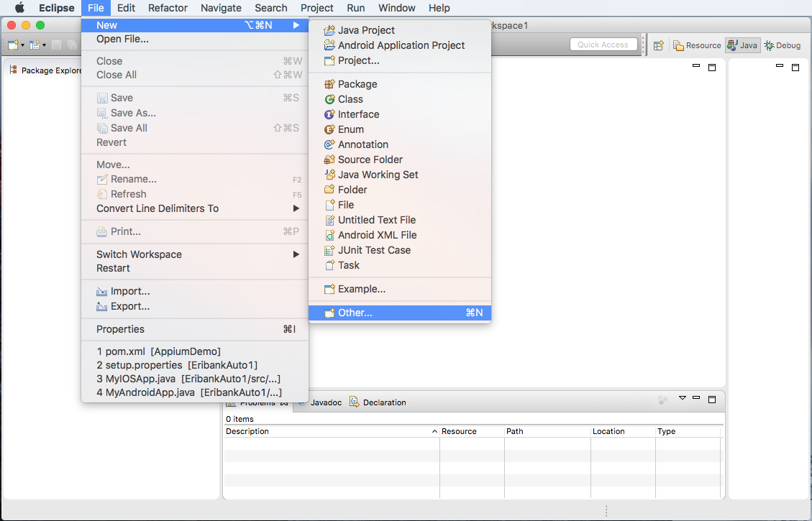This screenshot has height=521, width=812.
Task: Choose Open File... from File menu
Action: pos(195,40)
